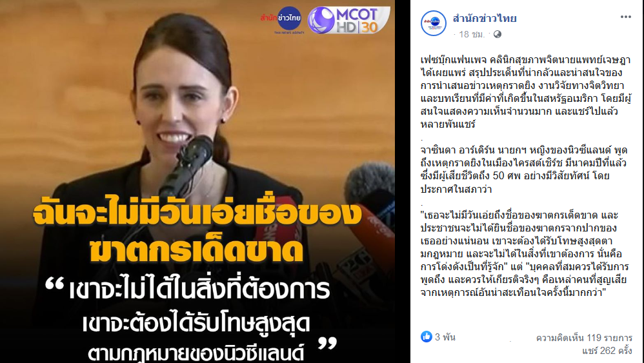Screen dimensions: 644x363
Task: Click the สำนักข่าวไทย logo on the photo
Action: (282, 20)
